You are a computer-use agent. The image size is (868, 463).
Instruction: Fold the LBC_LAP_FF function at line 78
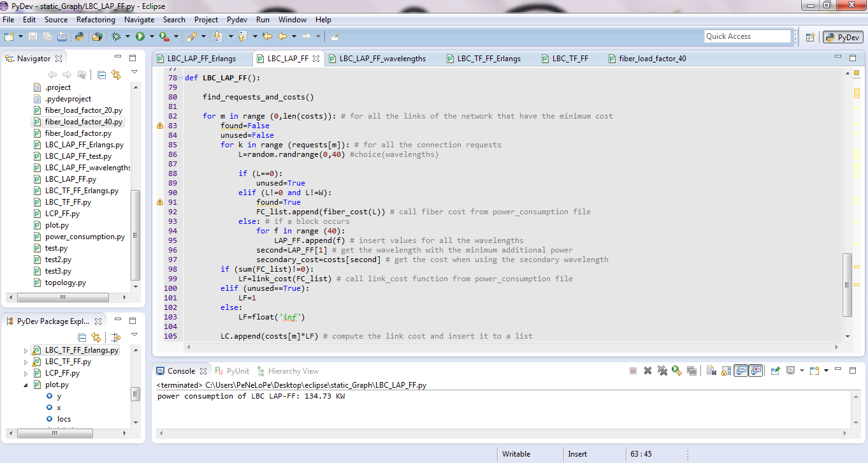(182, 78)
